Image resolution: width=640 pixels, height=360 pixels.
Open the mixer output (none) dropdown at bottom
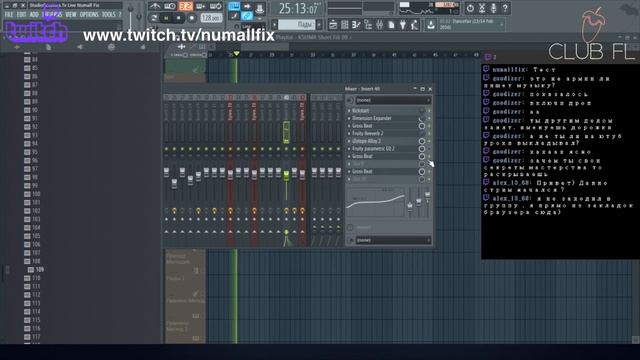(393, 240)
